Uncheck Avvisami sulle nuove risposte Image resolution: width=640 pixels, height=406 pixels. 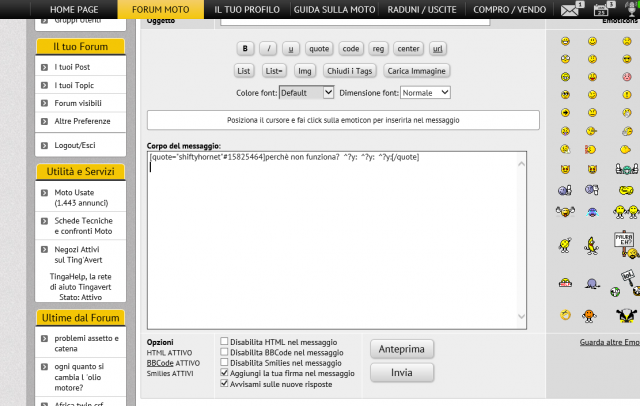(225, 383)
